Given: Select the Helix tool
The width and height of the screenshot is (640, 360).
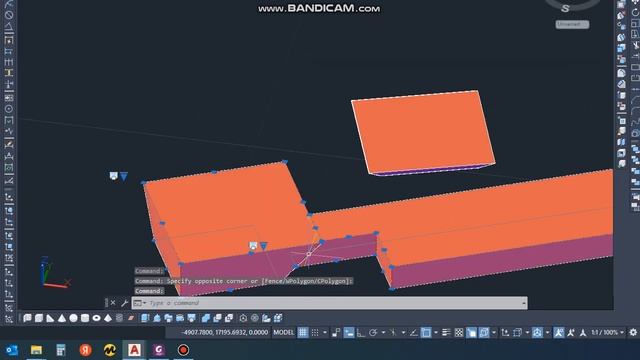Looking at the screenshot, I should click(x=119, y=318).
